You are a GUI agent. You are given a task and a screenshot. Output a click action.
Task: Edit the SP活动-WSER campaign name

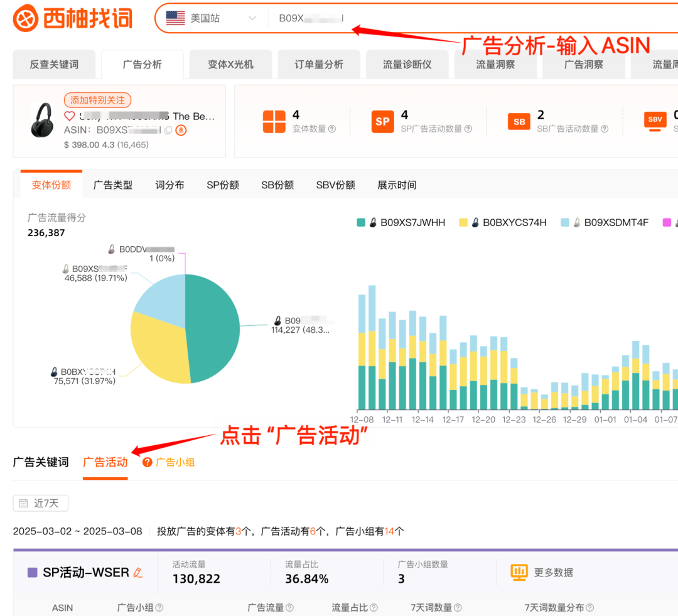pos(138,573)
